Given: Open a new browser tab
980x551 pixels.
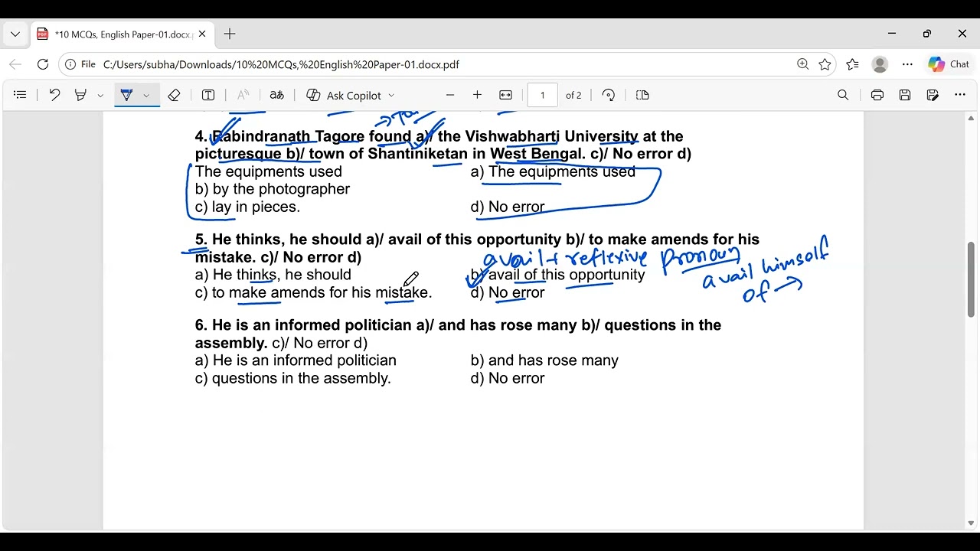Looking at the screenshot, I should (x=230, y=34).
